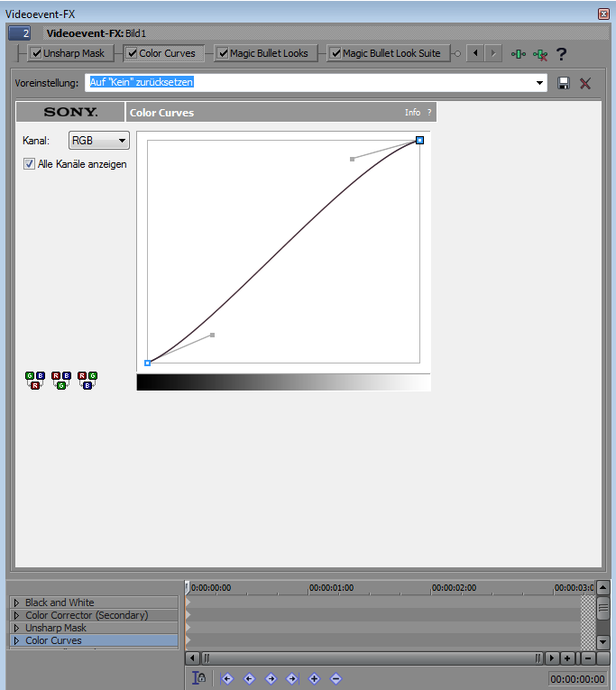This screenshot has width=616, height=690.
Task: Expand the Black and White keyframe row
Action: click(x=16, y=603)
